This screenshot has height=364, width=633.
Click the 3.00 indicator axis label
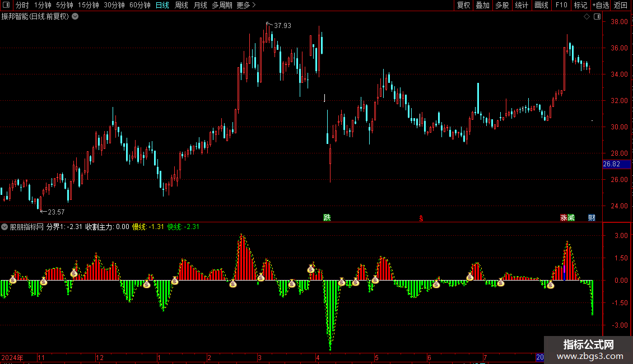pos(621,236)
